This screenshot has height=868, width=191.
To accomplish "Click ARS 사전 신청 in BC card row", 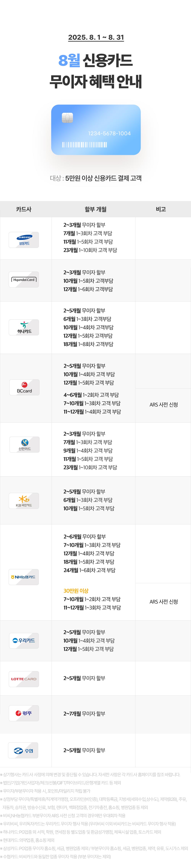I will (164, 404).
